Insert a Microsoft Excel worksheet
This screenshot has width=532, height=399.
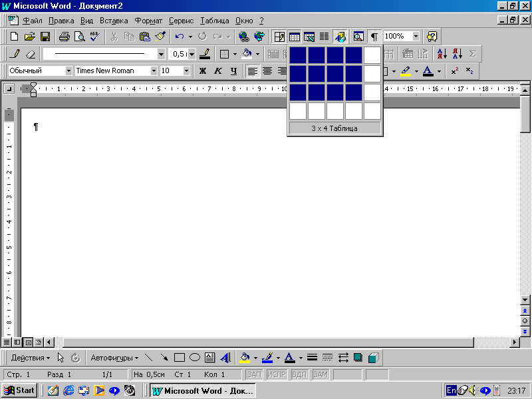click(x=309, y=37)
